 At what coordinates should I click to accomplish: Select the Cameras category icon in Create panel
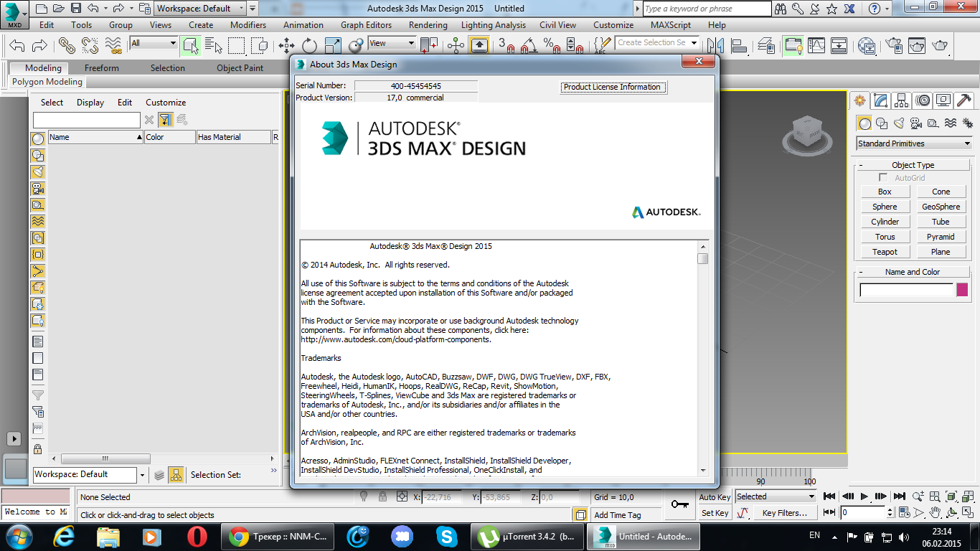click(x=916, y=123)
